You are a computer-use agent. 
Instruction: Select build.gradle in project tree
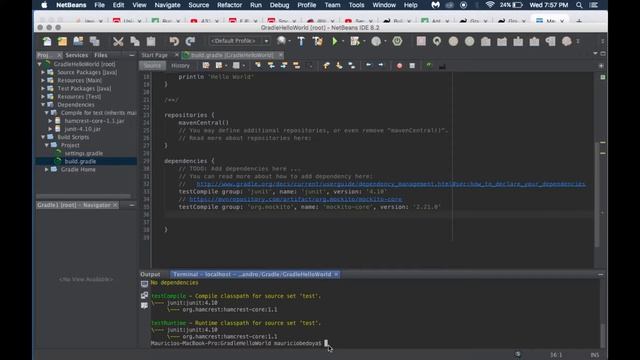point(80,162)
